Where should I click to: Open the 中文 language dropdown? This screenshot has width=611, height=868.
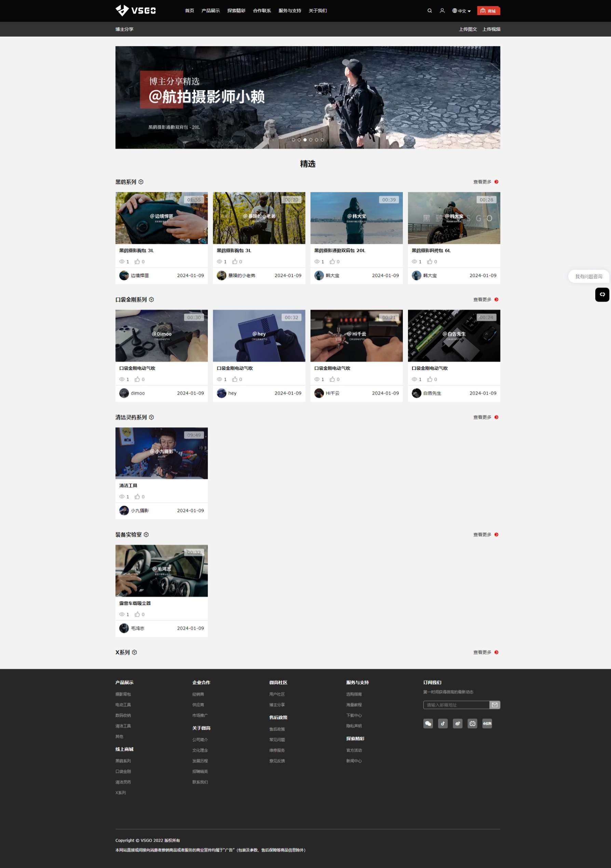point(461,11)
